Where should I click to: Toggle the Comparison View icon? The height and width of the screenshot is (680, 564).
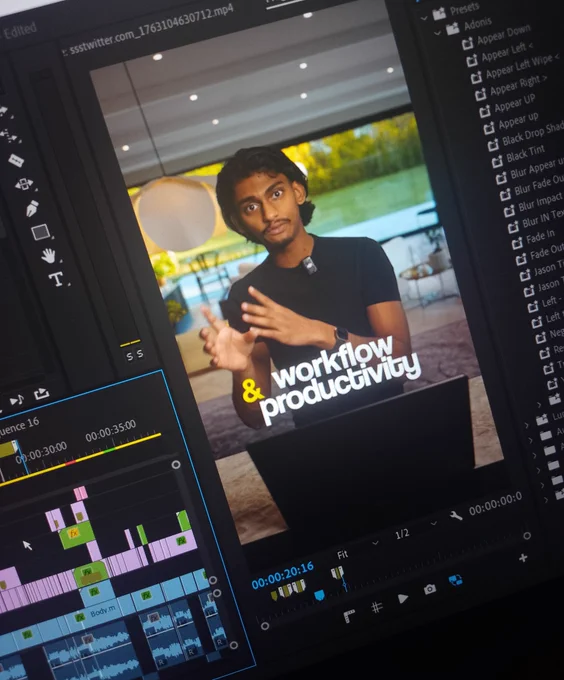pyautogui.click(x=455, y=580)
